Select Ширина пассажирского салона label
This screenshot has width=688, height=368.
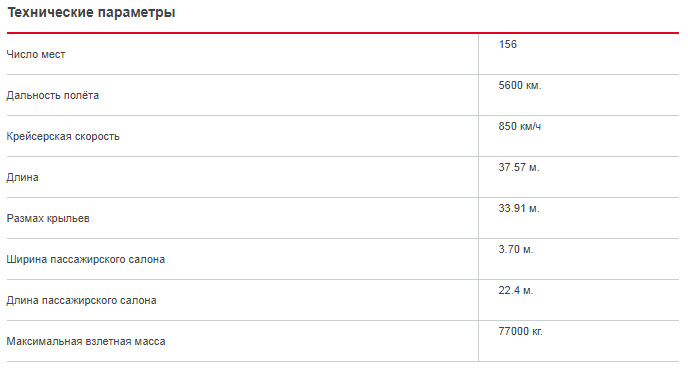[86, 260]
